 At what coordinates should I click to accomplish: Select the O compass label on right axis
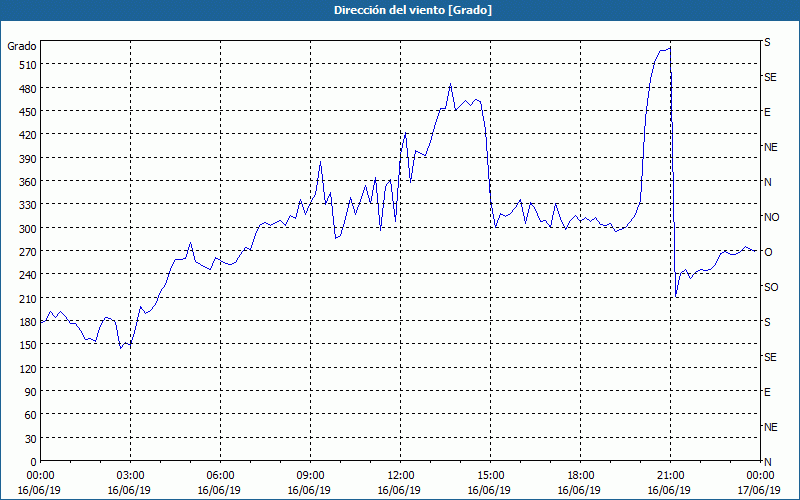pos(767,252)
